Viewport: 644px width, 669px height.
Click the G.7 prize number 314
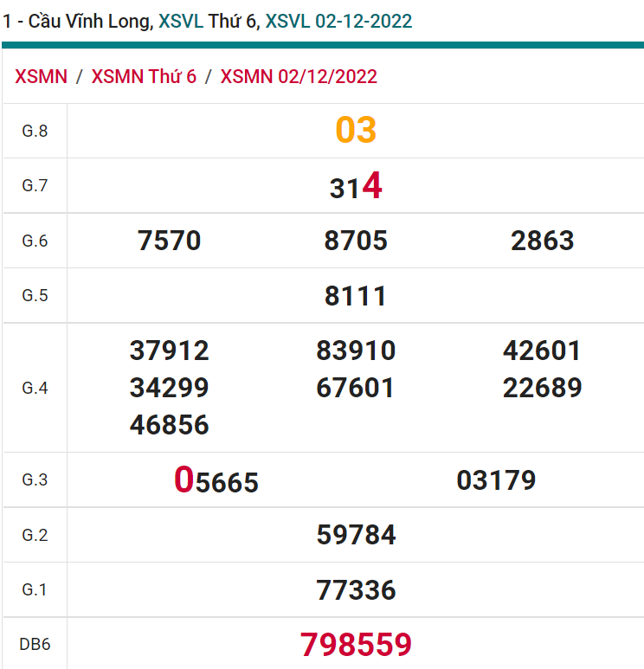(356, 187)
